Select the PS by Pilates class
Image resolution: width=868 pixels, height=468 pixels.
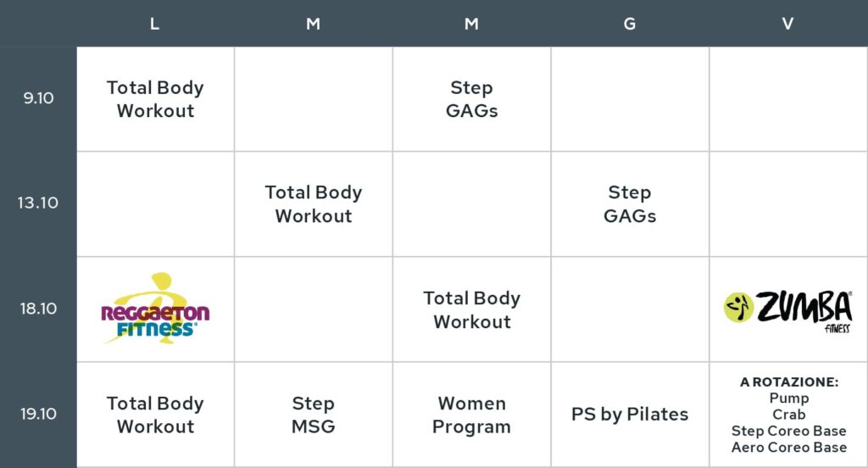[x=630, y=415]
